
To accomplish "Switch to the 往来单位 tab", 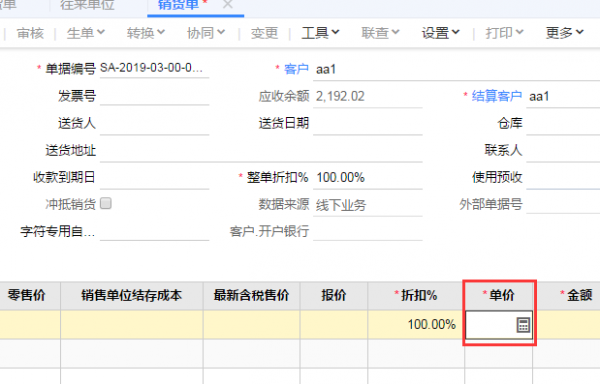I will tap(88, 5).
